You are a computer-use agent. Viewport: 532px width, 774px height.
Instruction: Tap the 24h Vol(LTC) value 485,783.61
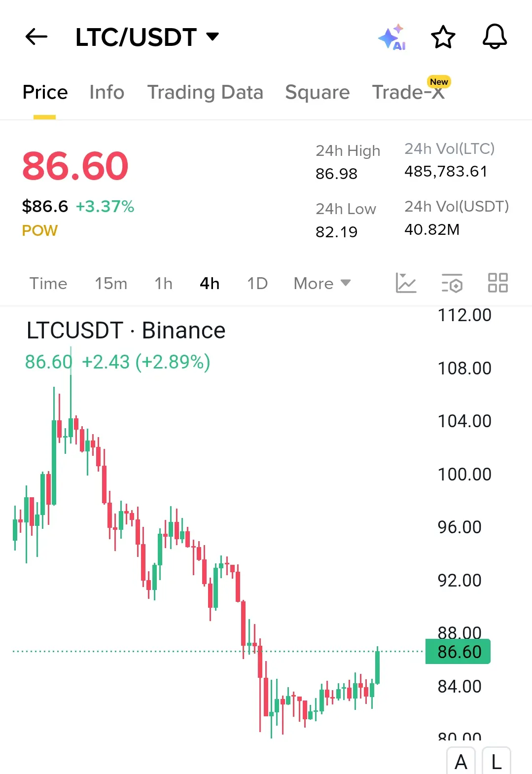coord(446,171)
